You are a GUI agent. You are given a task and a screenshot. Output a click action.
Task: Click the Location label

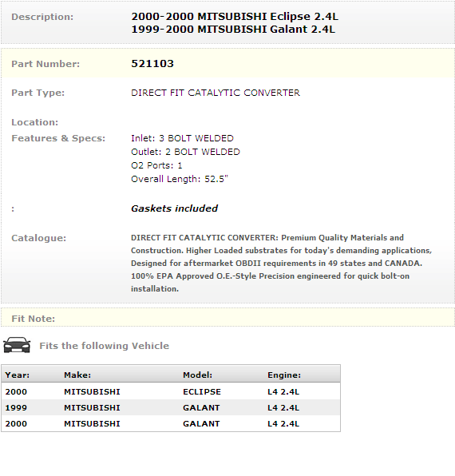[34, 122]
